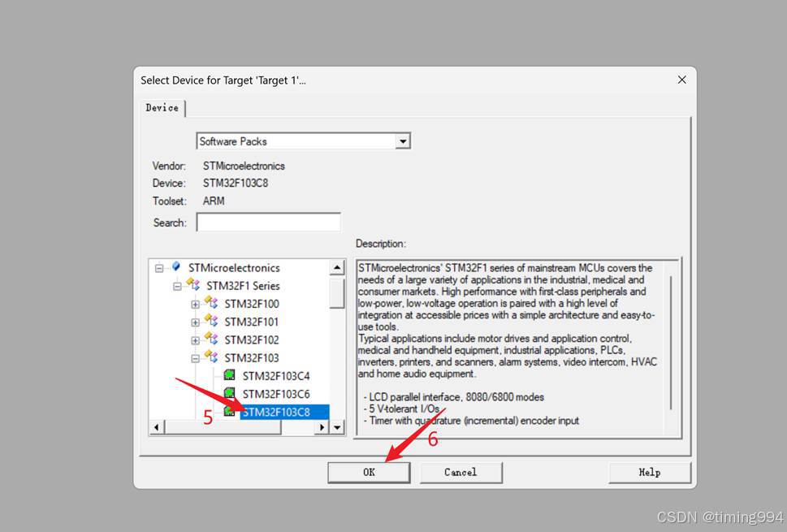The width and height of the screenshot is (787, 532).
Task: Click the STM32F103 subfamily icon
Action: pos(211,357)
